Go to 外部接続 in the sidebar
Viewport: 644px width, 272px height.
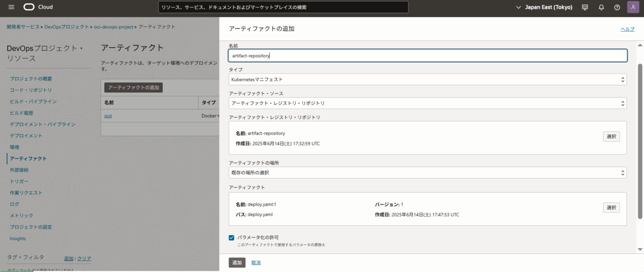19,170
